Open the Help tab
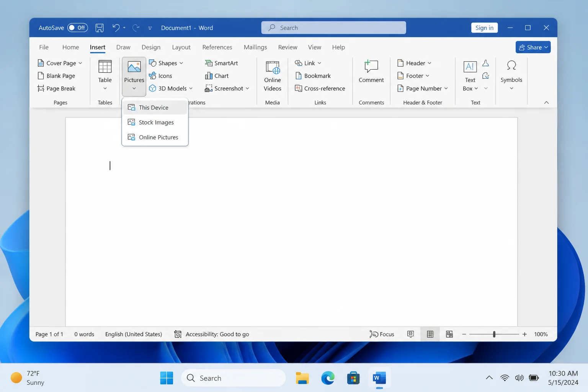This screenshot has width=588, height=392. click(x=338, y=47)
